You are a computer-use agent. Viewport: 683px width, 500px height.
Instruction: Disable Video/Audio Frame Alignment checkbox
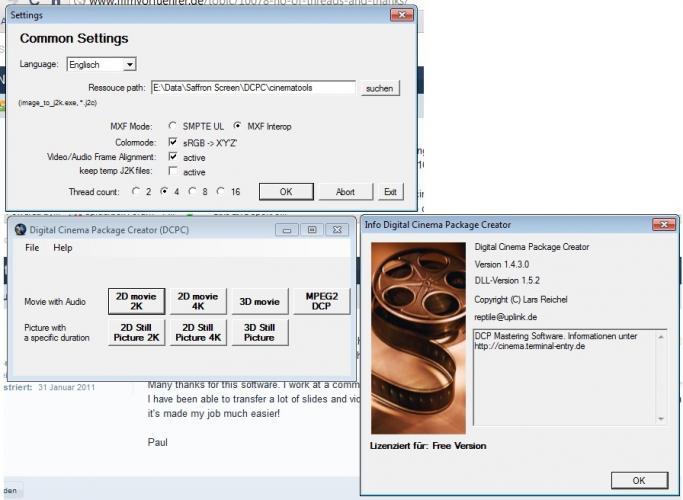coord(173,157)
